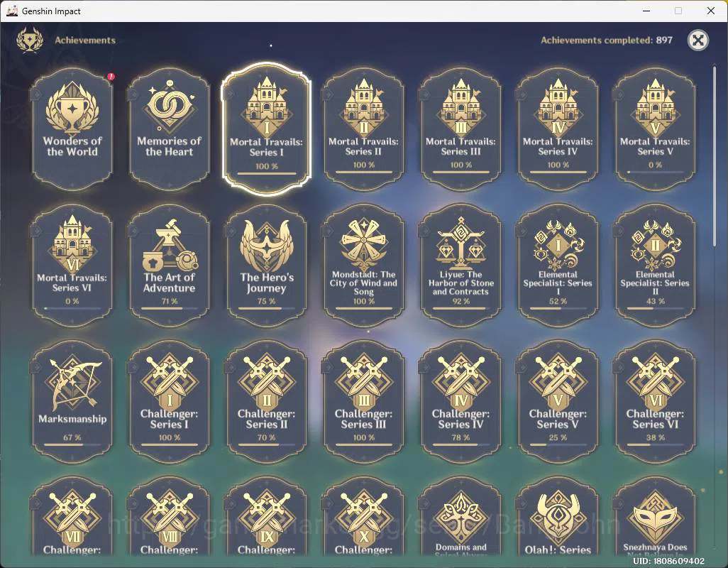Open Challenger: Series III card
The width and height of the screenshot is (728, 568).
coord(363,401)
